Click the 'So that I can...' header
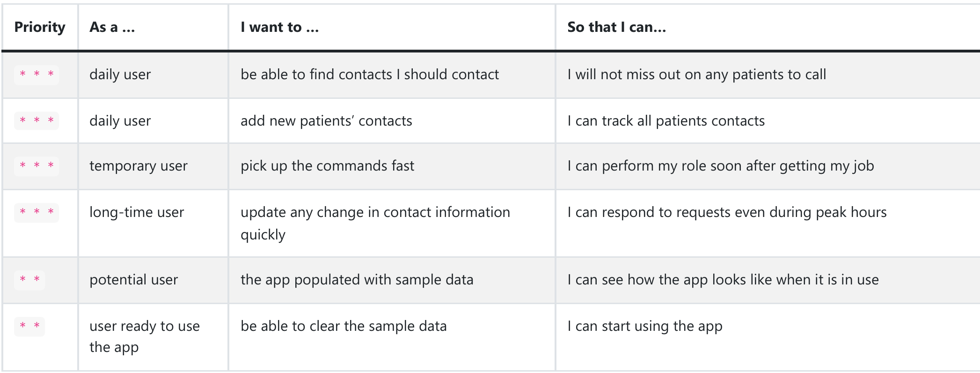Image resolution: width=980 pixels, height=373 pixels. 617,27
